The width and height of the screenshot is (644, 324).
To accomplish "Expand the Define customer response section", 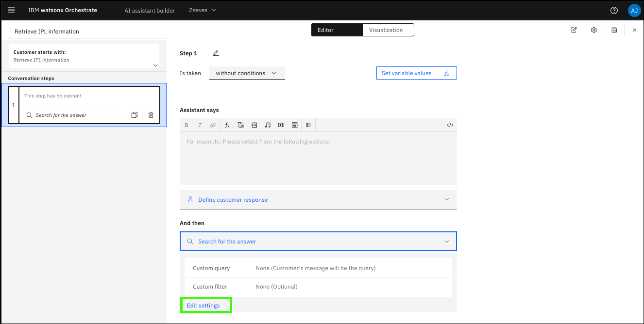I will (x=318, y=200).
